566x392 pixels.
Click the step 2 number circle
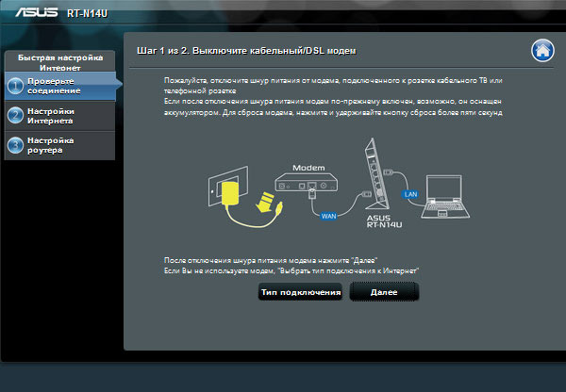pos(15,116)
